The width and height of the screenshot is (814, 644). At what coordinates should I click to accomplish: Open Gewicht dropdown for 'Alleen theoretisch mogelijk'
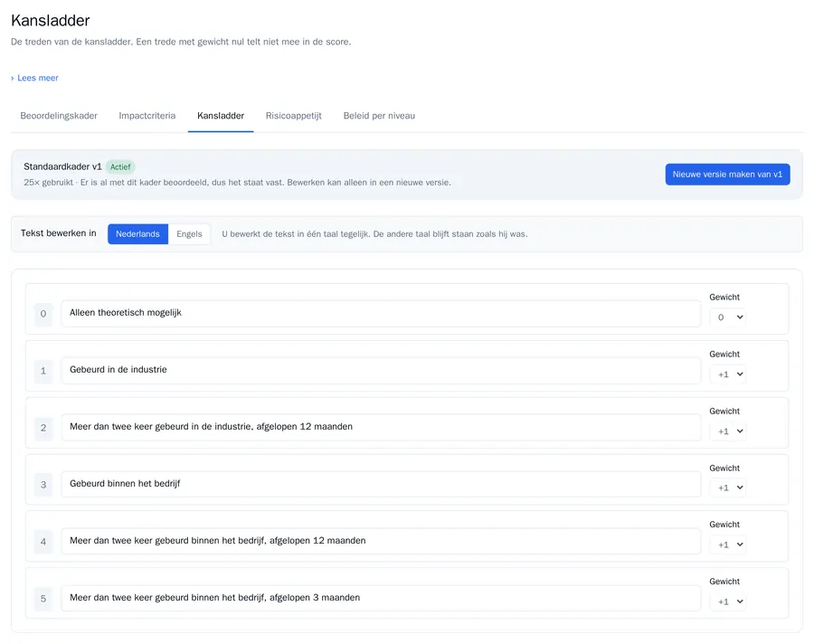click(728, 317)
